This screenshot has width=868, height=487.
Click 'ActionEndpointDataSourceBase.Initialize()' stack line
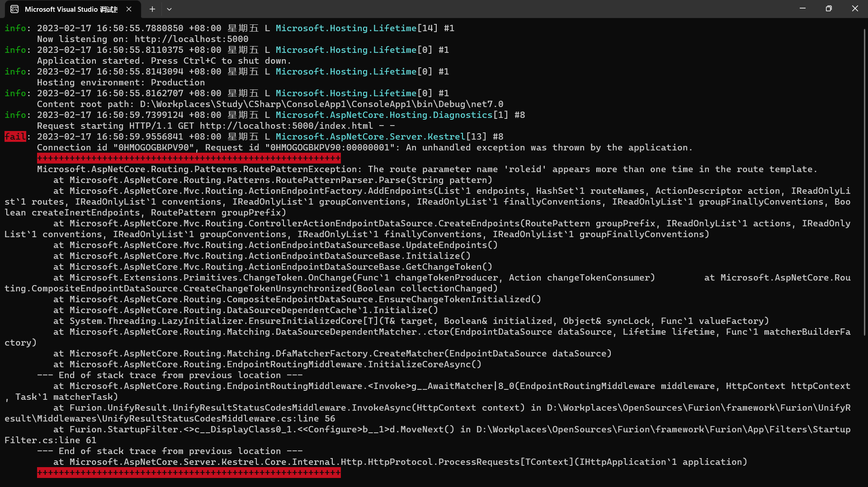pyautogui.click(x=262, y=256)
